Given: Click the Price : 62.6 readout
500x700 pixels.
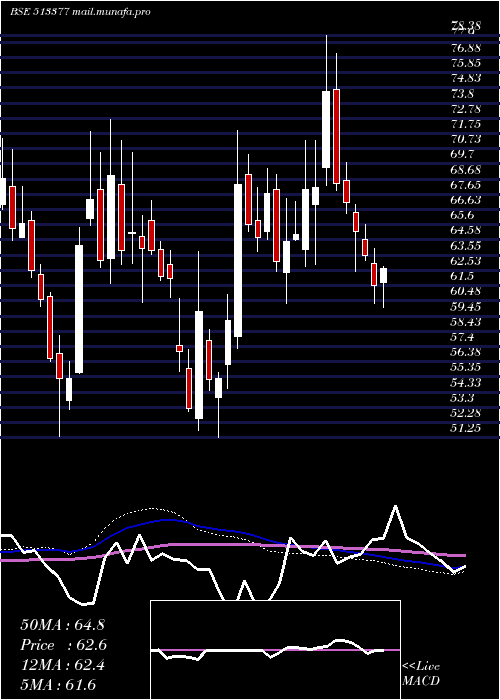Looking at the screenshot, I should pos(63,645).
